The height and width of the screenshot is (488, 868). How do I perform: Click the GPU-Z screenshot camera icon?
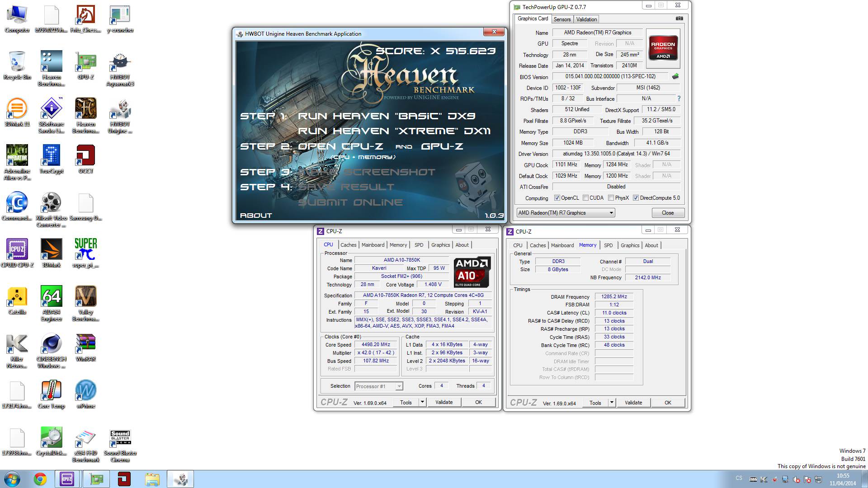(x=679, y=19)
